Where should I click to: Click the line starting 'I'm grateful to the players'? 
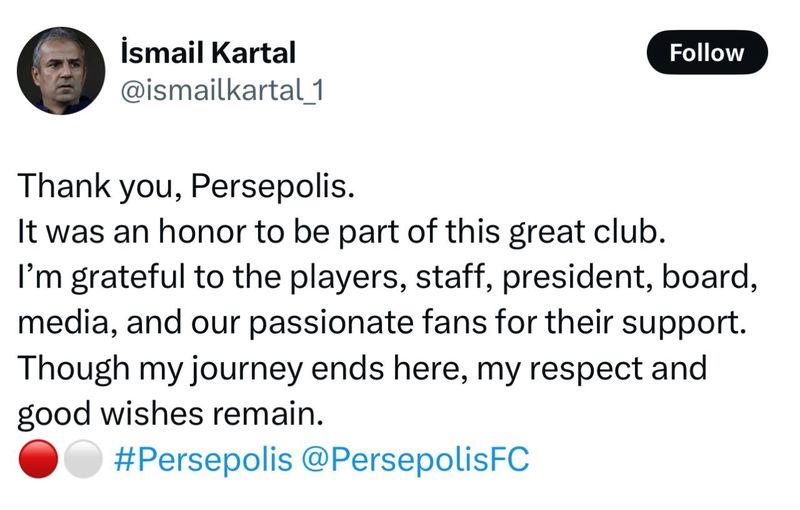(387, 277)
